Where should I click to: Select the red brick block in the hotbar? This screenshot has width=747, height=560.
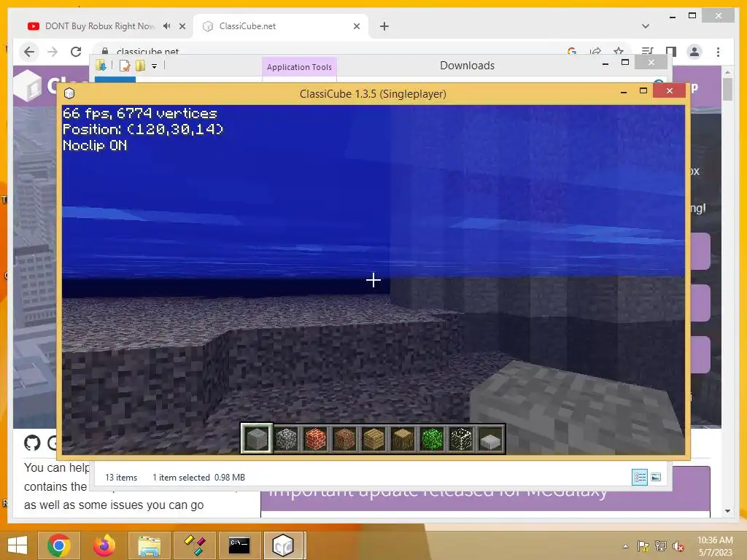(315, 438)
